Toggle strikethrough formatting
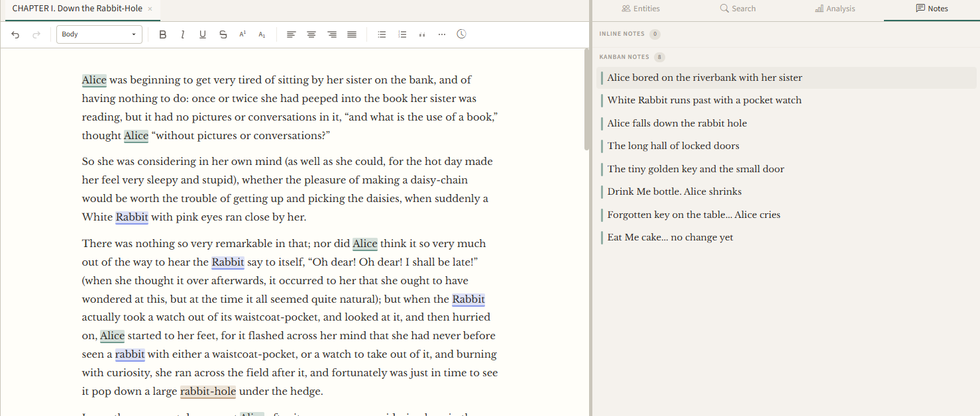The height and width of the screenshot is (416, 980). click(223, 34)
